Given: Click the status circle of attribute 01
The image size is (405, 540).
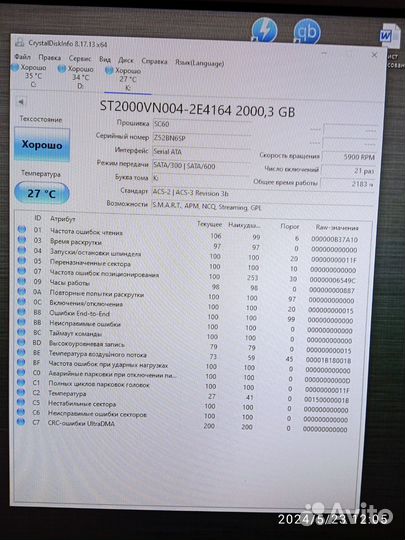Looking at the screenshot, I should click(22, 229).
